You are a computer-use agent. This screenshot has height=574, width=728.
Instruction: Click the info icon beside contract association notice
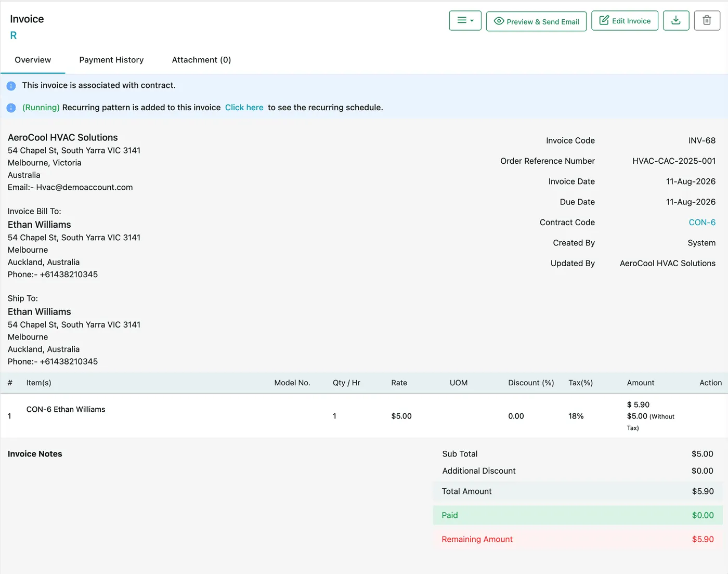(x=11, y=86)
